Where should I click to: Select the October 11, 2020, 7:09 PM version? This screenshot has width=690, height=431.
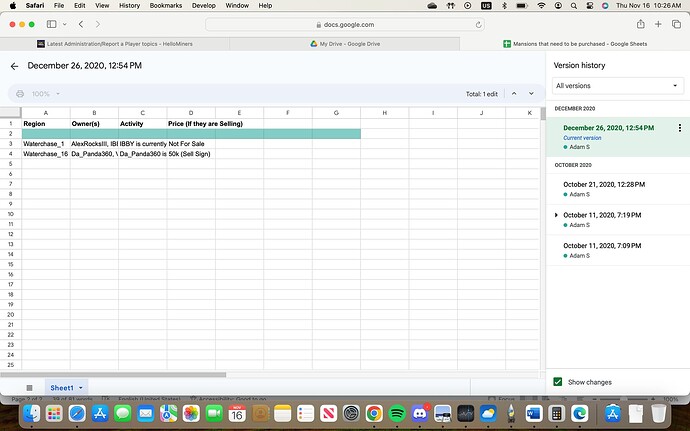(618, 250)
